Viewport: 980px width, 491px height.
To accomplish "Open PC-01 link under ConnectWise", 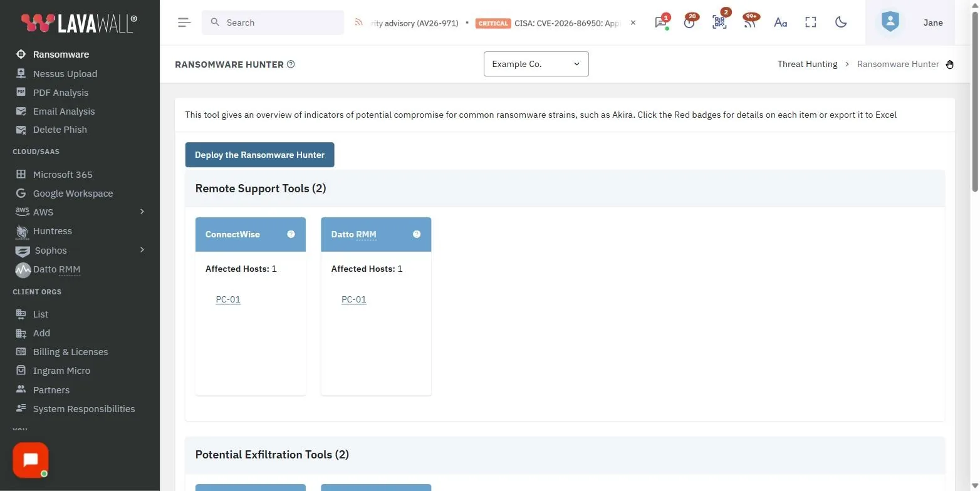I will (228, 299).
